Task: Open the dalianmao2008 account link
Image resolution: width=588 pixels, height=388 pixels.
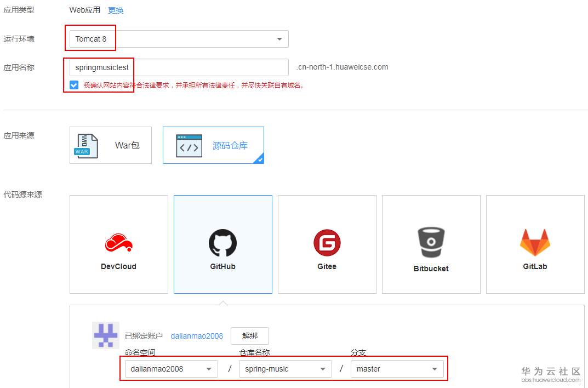Action: point(197,336)
